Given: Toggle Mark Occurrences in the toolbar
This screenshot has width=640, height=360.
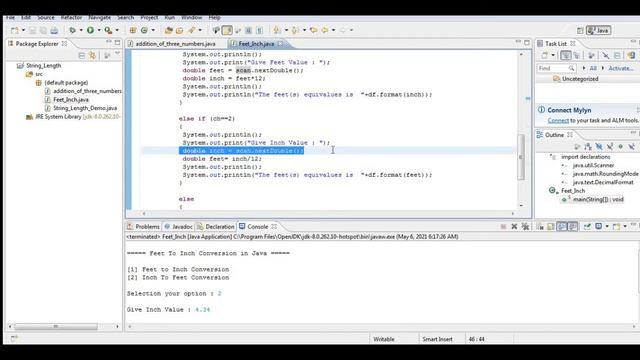Looking at the screenshot, I should click(227, 30).
